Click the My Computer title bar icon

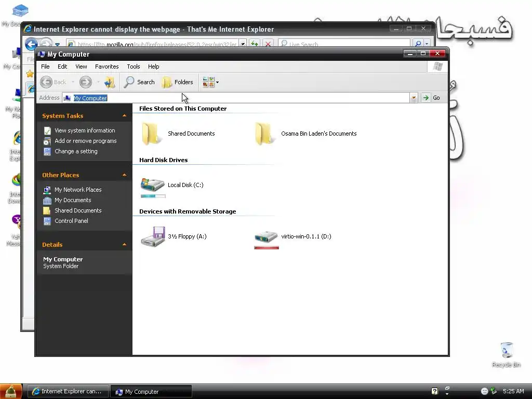click(x=42, y=54)
